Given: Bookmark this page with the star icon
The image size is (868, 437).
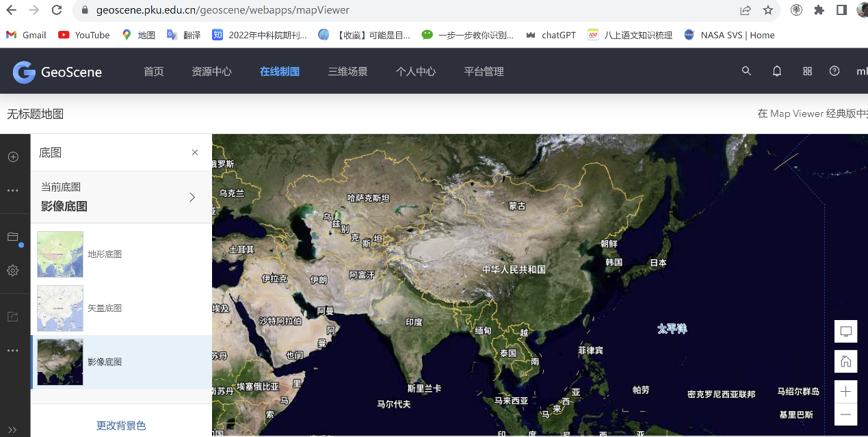Looking at the screenshot, I should (x=767, y=10).
